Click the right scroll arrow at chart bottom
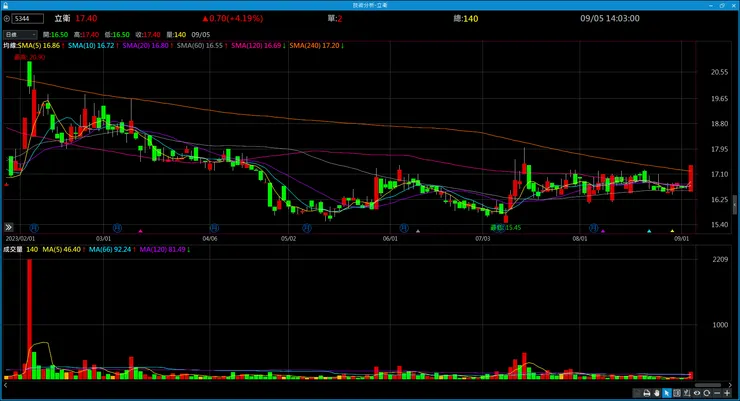740x401 pixels. click(x=730, y=385)
